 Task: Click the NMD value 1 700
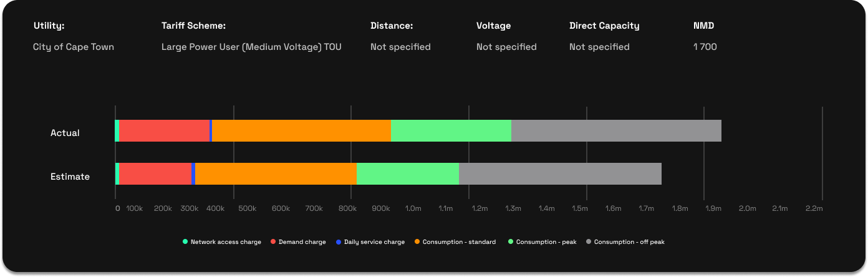pos(705,47)
